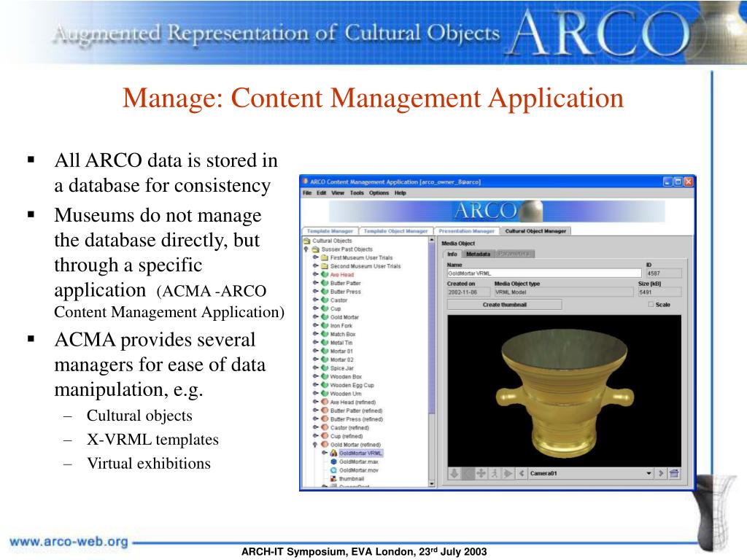This screenshot has height=560, width=747.
Task: Click First Museum User Trials folder icon
Action: pyautogui.click(x=325, y=258)
